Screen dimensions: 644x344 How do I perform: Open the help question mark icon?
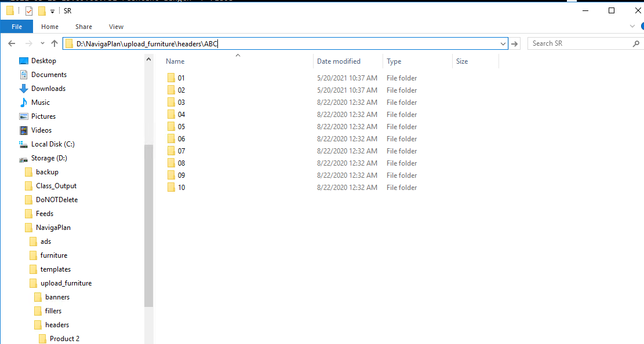click(642, 27)
